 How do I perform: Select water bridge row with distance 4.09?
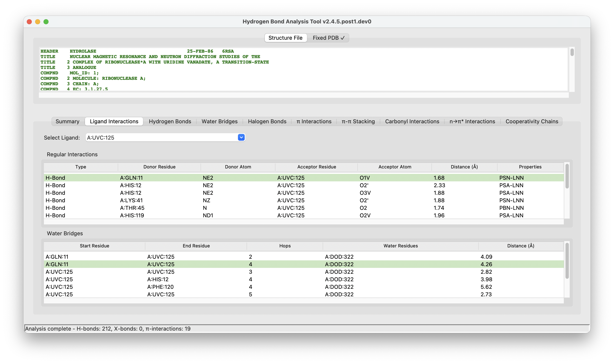tap(304, 257)
